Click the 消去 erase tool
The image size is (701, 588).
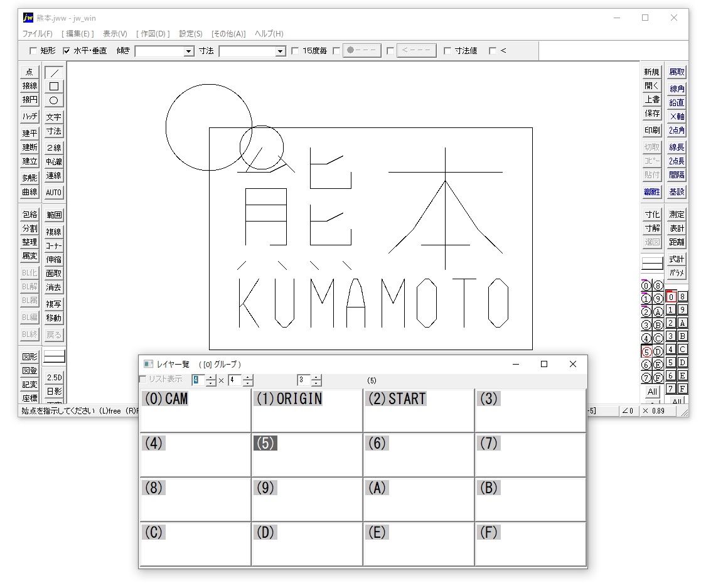54,287
